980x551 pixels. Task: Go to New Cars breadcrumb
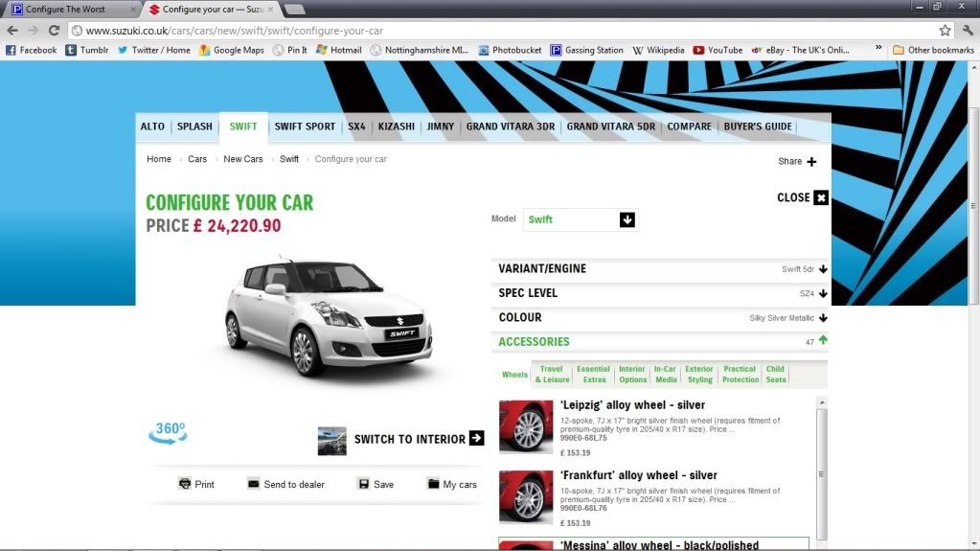click(243, 159)
